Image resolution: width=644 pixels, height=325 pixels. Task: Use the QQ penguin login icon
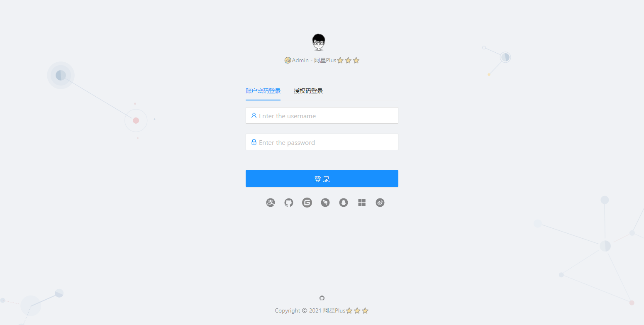click(344, 203)
